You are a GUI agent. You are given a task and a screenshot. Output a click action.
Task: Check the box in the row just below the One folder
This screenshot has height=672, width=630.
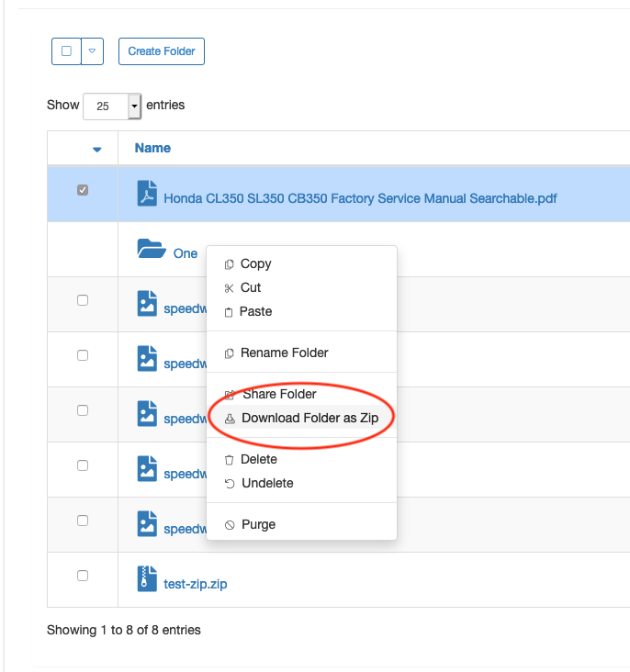(x=83, y=300)
